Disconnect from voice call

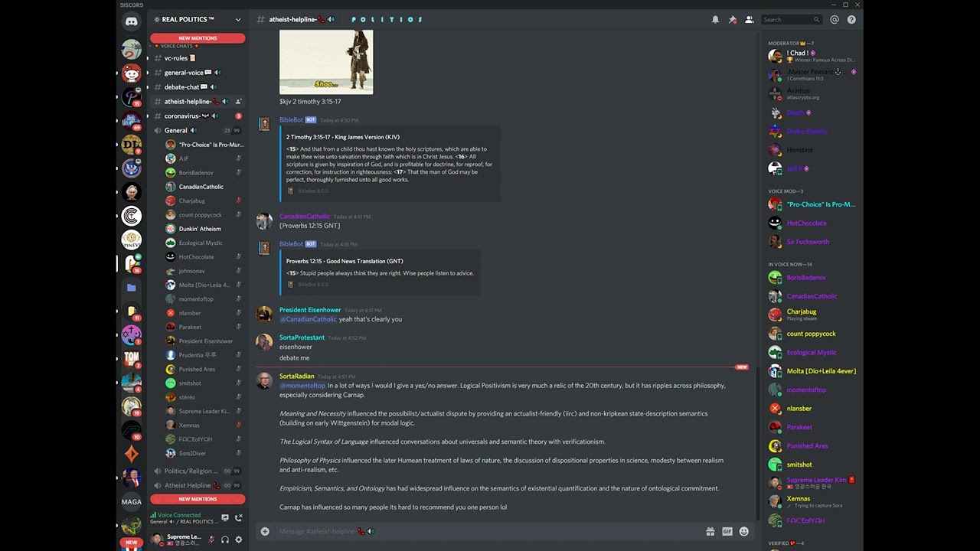click(239, 518)
